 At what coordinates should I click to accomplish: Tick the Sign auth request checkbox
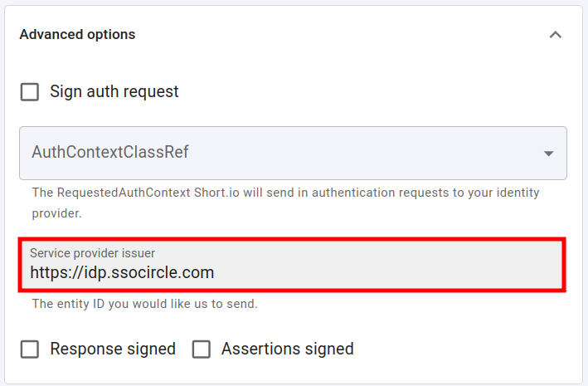pos(30,92)
